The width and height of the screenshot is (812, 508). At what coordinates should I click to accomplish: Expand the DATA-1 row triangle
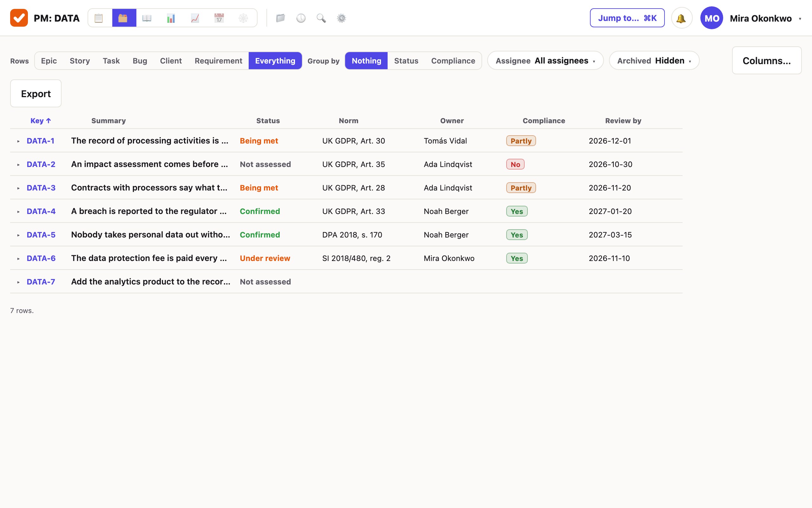click(x=18, y=142)
